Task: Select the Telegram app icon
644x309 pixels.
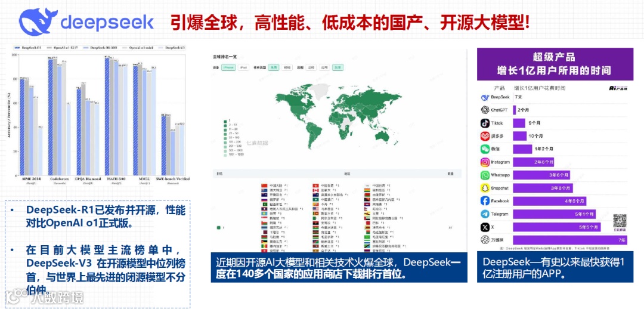Action: tap(485, 214)
